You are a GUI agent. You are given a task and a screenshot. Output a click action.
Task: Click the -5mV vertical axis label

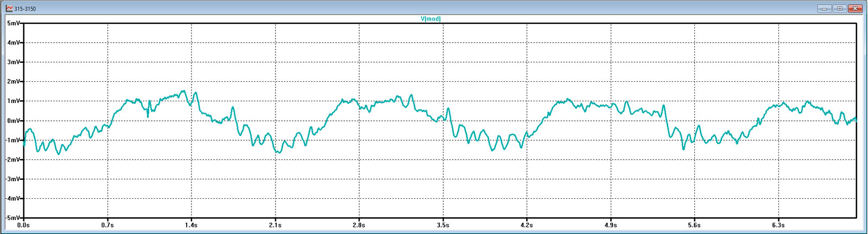[12, 218]
